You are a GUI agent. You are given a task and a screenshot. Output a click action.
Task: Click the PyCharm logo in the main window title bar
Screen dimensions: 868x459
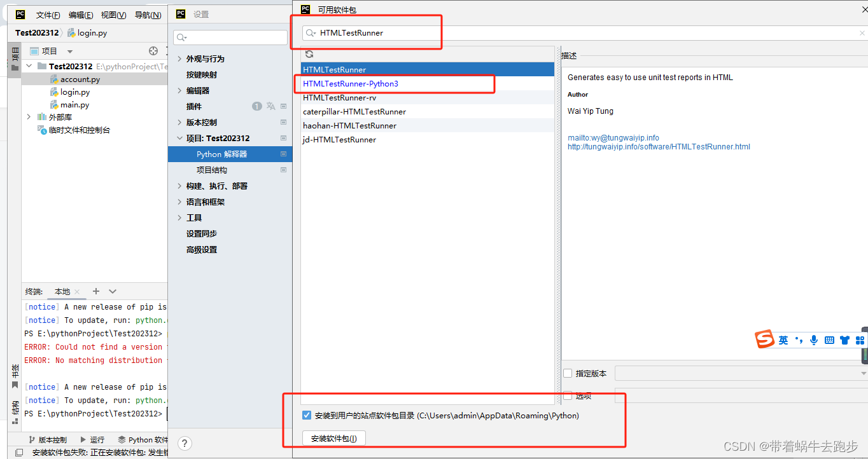coord(20,15)
